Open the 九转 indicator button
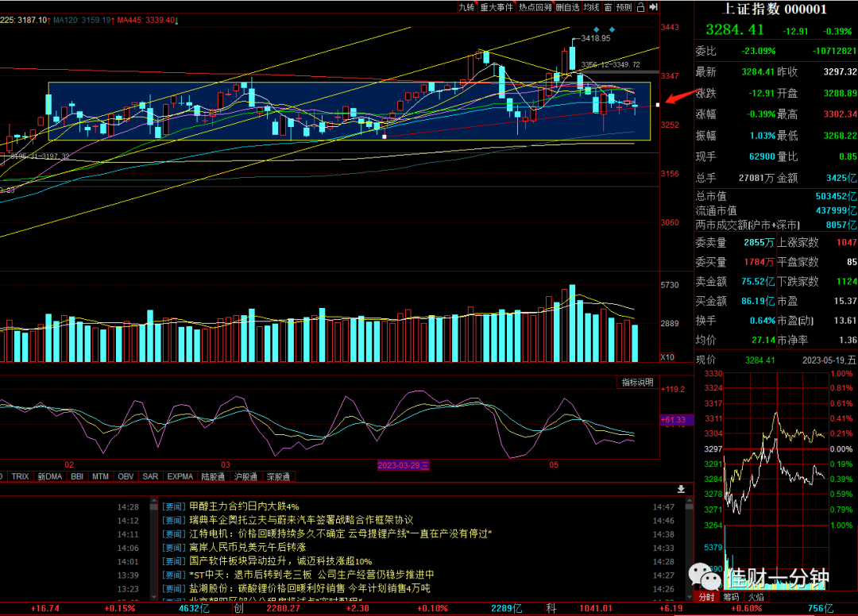 466,7
